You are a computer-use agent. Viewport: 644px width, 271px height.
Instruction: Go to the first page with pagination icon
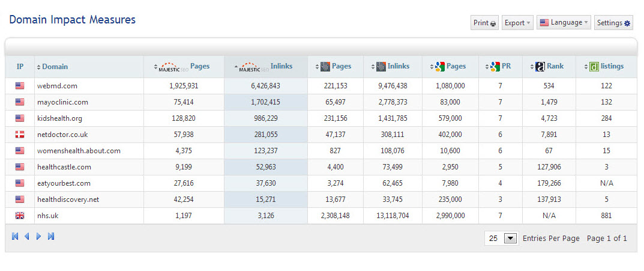[15, 236]
